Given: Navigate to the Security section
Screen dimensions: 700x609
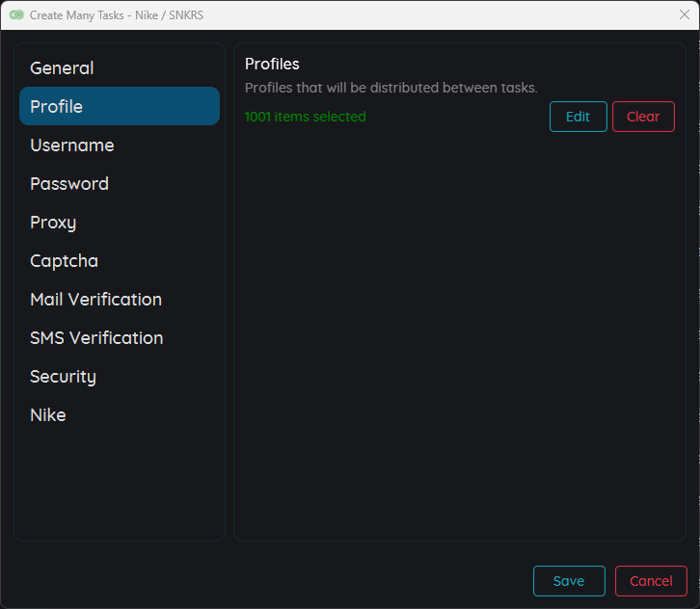Looking at the screenshot, I should 63,377.
